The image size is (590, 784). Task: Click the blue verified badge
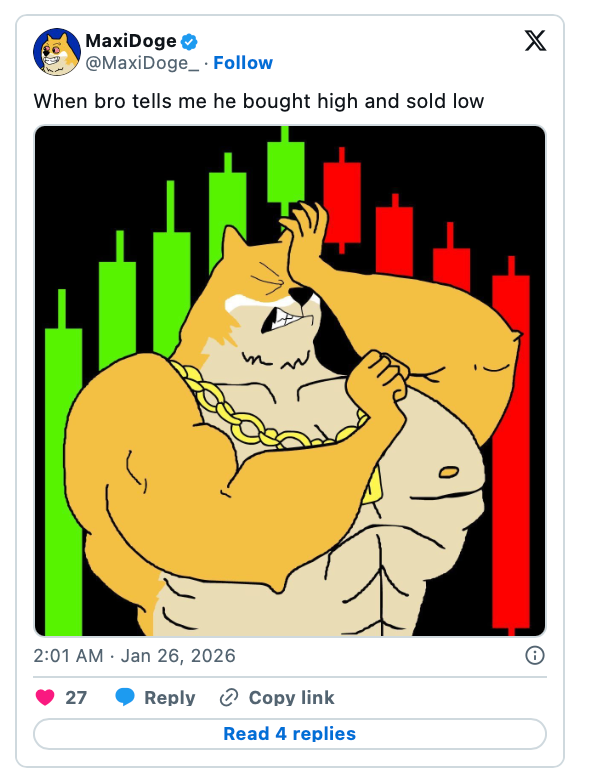(189, 42)
